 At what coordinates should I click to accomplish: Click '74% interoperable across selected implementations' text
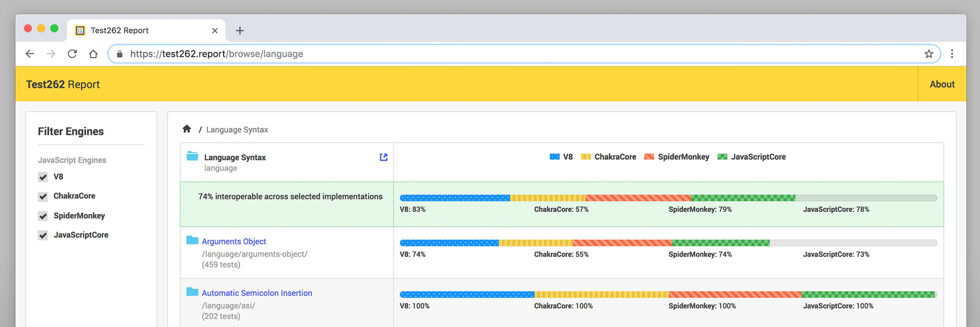click(x=290, y=197)
